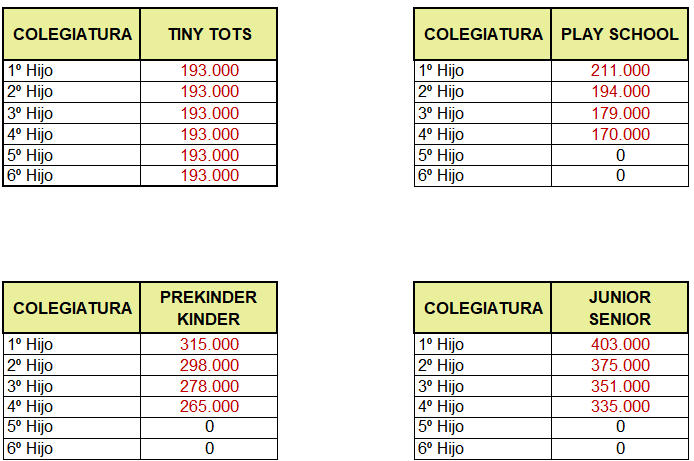694x461 pixels.
Task: Select the 170.000 cell
Action: coord(620,134)
